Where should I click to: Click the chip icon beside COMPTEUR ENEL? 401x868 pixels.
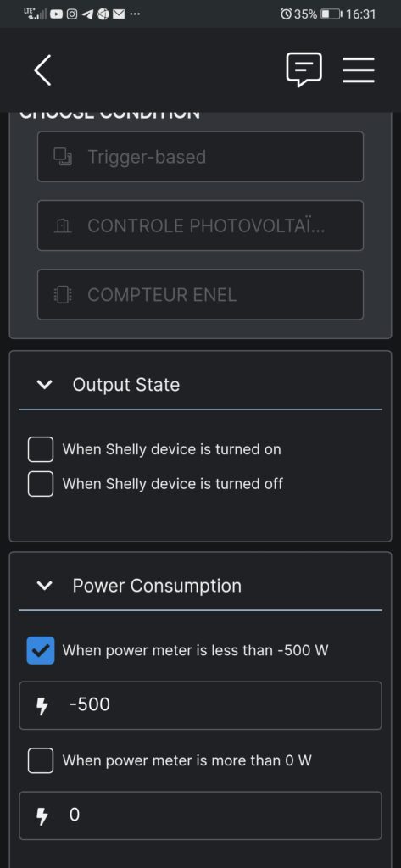pos(63,294)
